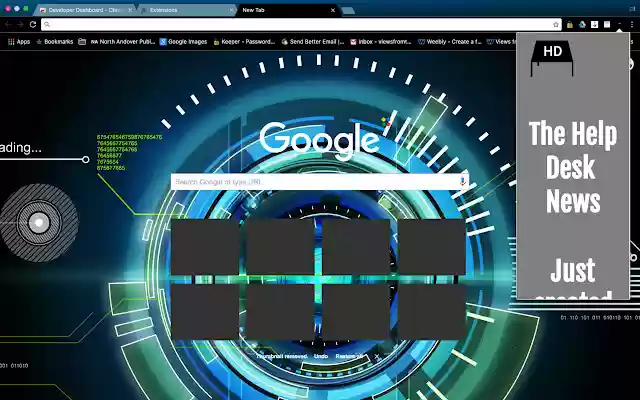Image resolution: width=640 pixels, height=400 pixels.
Task: Click The Help Desk News popup headline
Action: tap(573, 167)
